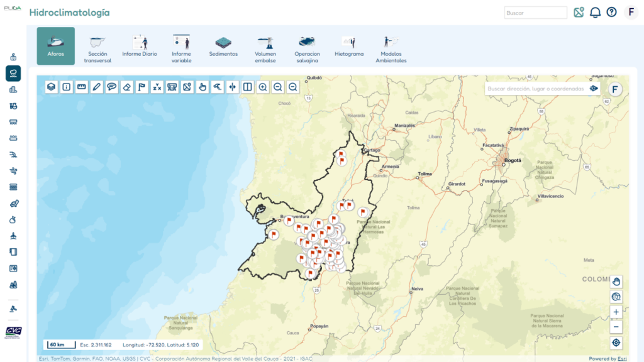Viewport: 644px width, 362px height.
Task: Click the CVC logo in sidebar
Action: pos(13,332)
